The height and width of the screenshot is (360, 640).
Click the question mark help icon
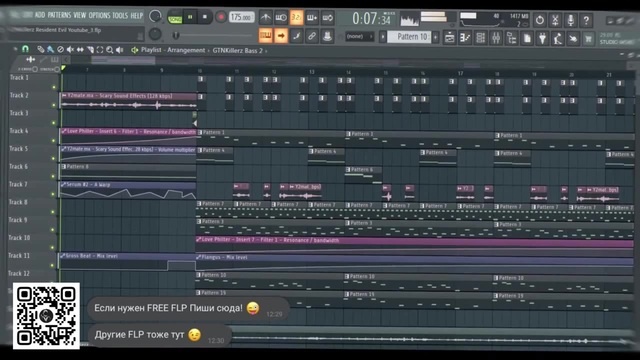[x=586, y=20]
